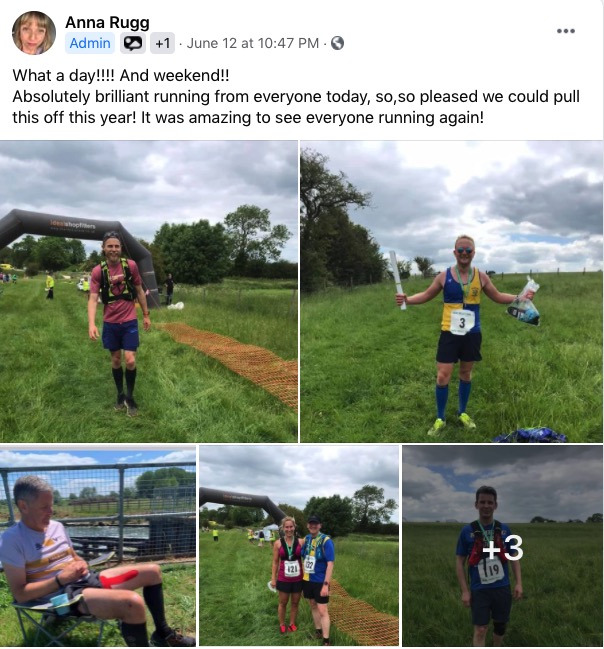This screenshot has height=649, width=604.
Task: Open photo of runner wearing bib number 3
Action: pyautogui.click(x=452, y=291)
